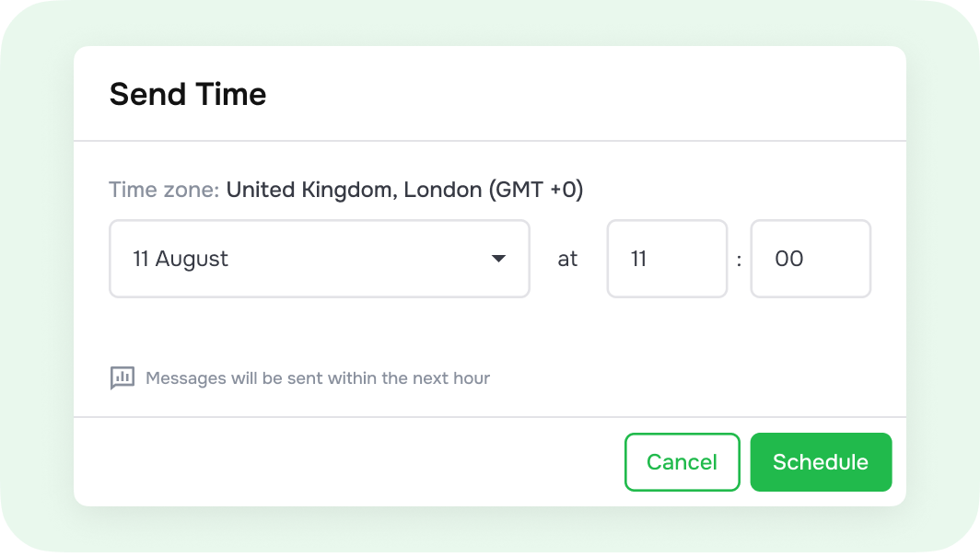Viewport: 980px width, 557px height.
Task: Click the colon separator between time fields
Action: (739, 260)
